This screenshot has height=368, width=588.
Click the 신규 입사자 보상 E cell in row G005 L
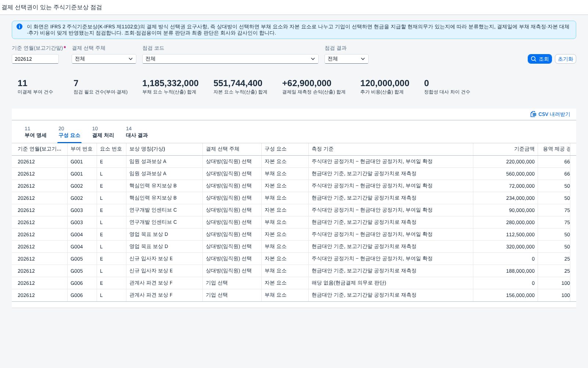(164, 271)
